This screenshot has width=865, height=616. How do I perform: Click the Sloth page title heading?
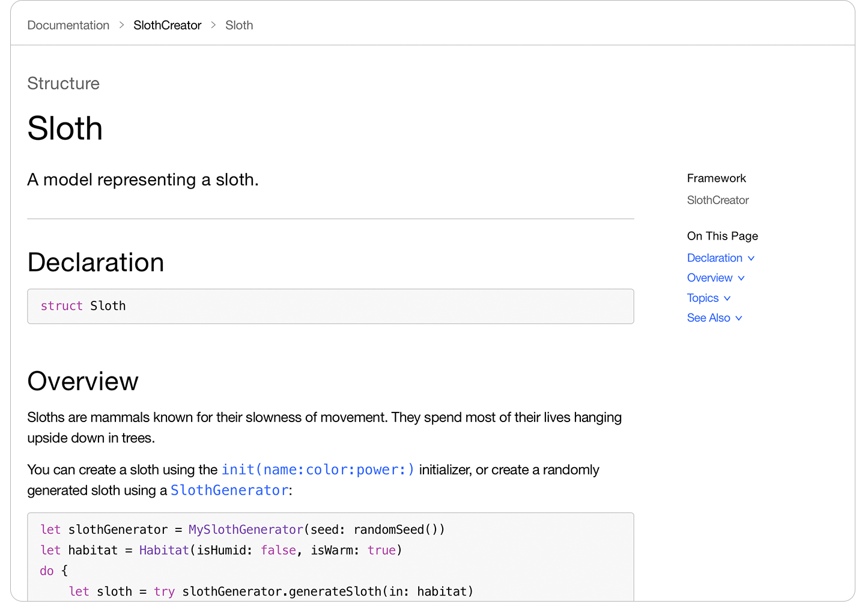(x=65, y=128)
